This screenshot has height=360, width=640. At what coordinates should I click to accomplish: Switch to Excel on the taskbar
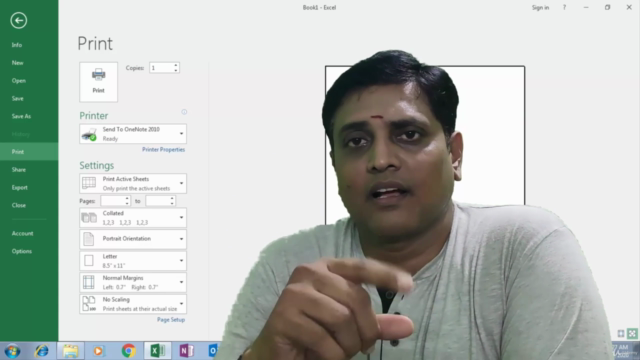(x=158, y=351)
